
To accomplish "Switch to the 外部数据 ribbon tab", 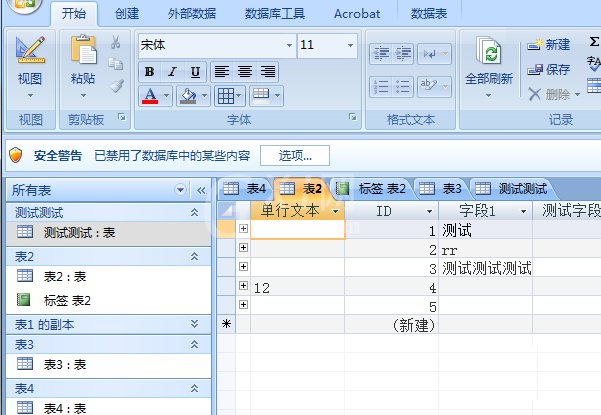I will pos(192,14).
